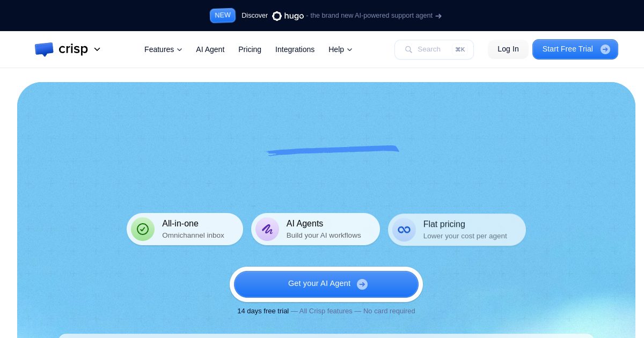Click the Hugo logo icon in the banner
The width and height of the screenshot is (644, 338).
click(x=277, y=16)
